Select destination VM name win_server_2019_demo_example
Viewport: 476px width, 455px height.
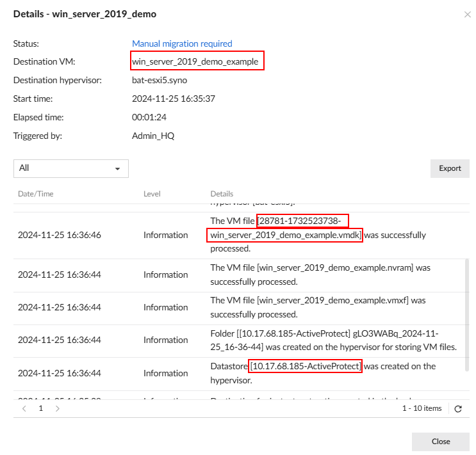click(x=195, y=61)
